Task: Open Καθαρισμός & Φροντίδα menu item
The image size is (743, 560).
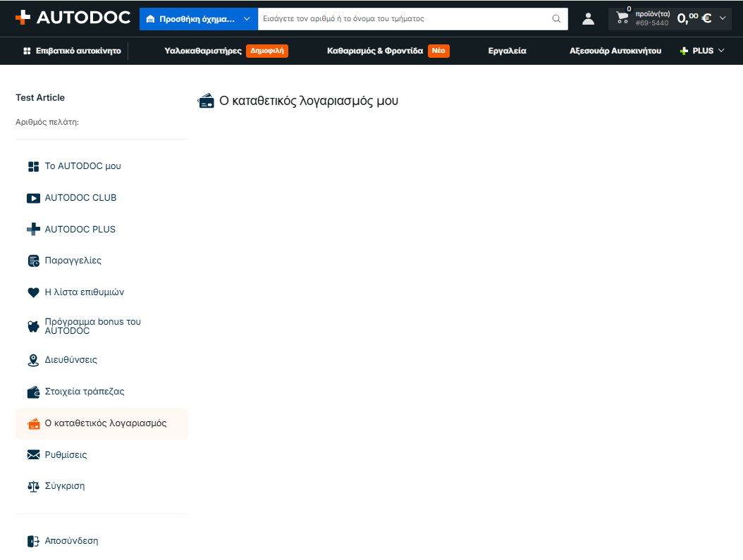Action: pos(375,51)
